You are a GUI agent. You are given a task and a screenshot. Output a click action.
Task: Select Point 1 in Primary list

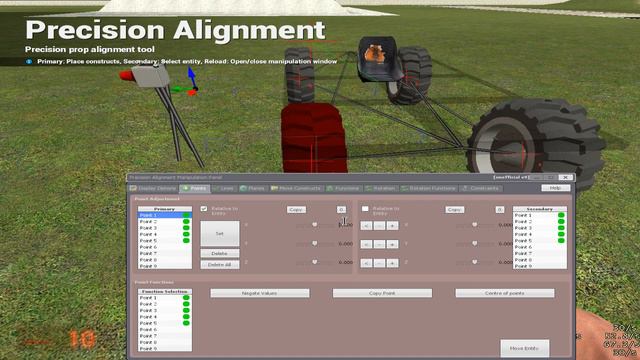[165, 215]
